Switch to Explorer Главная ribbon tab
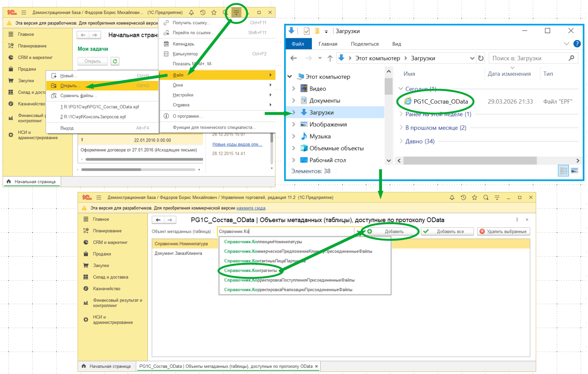The height and width of the screenshot is (374, 588). tap(328, 44)
